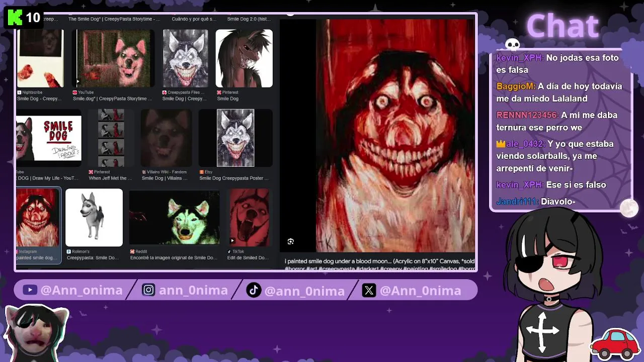Click username BaggioM in chat
The height and width of the screenshot is (362, 644).
(x=516, y=86)
